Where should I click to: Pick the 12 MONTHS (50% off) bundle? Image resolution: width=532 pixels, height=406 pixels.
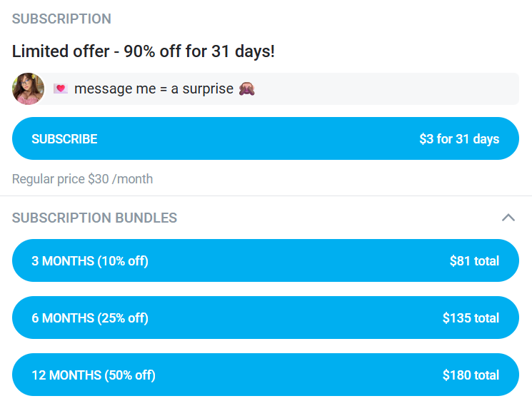pyautogui.click(x=265, y=375)
